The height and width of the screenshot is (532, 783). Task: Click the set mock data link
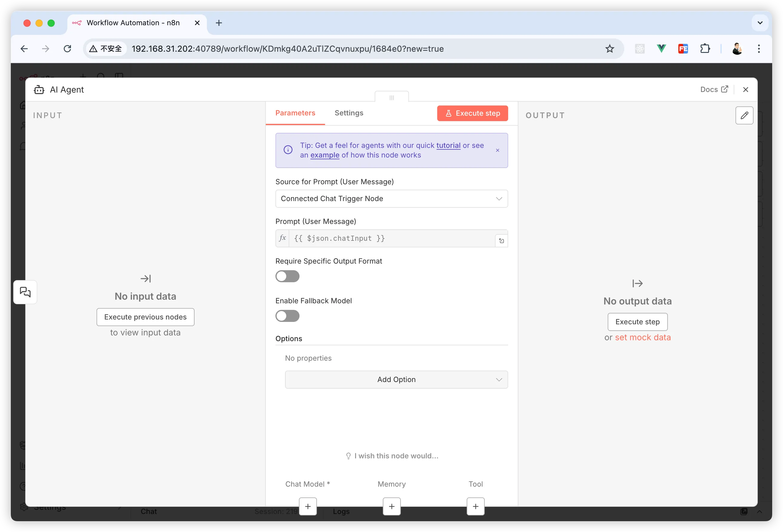point(643,337)
